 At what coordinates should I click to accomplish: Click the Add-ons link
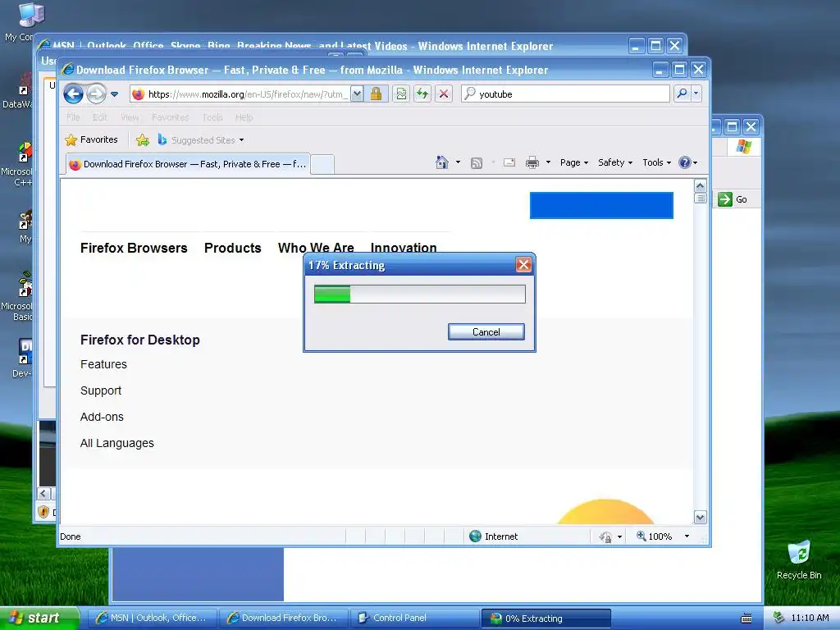[102, 417]
